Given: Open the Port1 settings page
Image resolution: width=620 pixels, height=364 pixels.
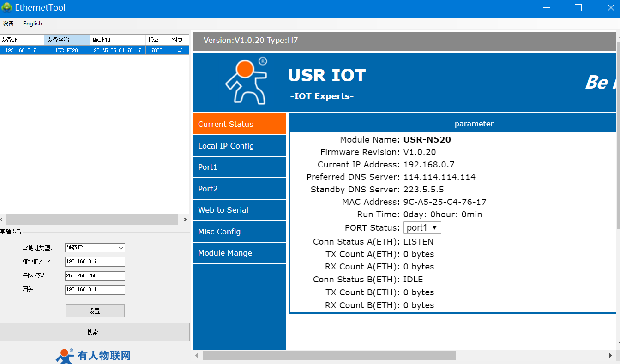Looking at the screenshot, I should coord(239,167).
